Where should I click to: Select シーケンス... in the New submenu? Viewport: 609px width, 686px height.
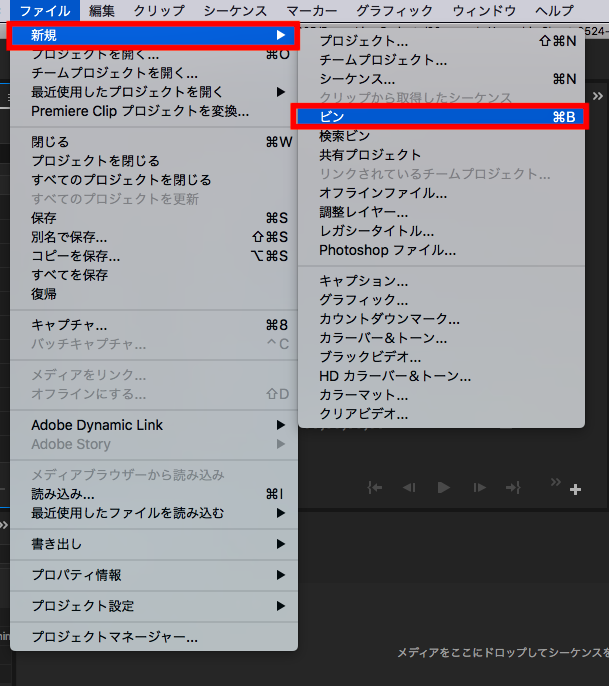coord(441,79)
